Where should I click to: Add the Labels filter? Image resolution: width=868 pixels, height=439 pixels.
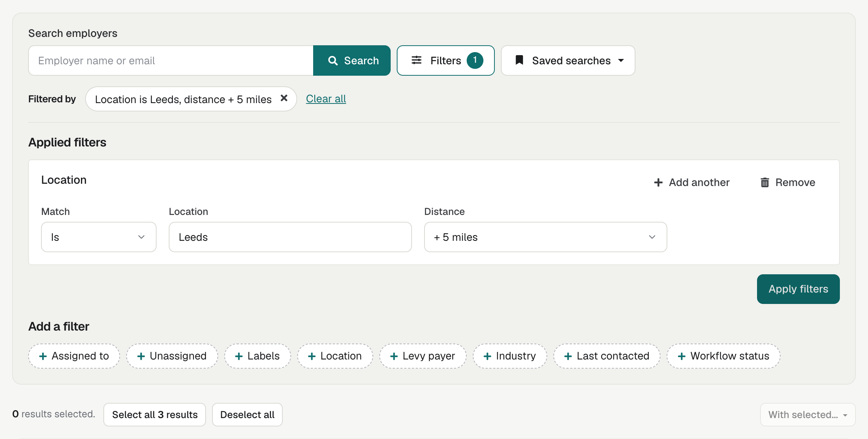[x=258, y=356]
